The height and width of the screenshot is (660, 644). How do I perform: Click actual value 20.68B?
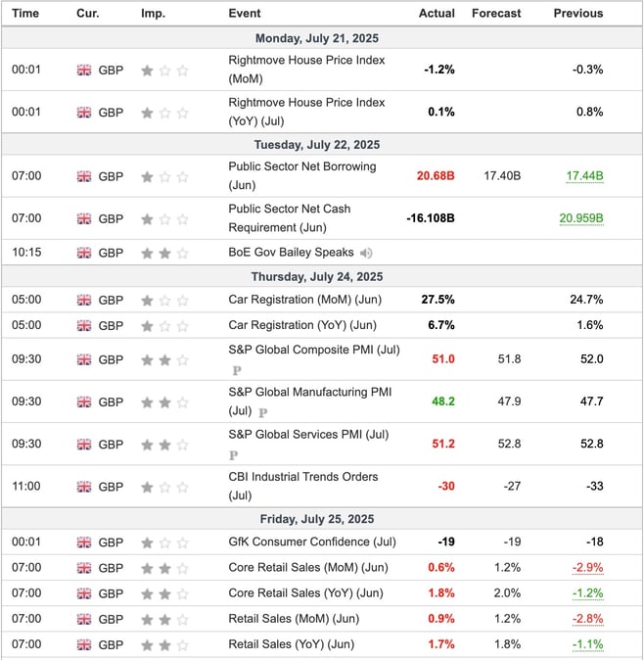[x=436, y=176]
